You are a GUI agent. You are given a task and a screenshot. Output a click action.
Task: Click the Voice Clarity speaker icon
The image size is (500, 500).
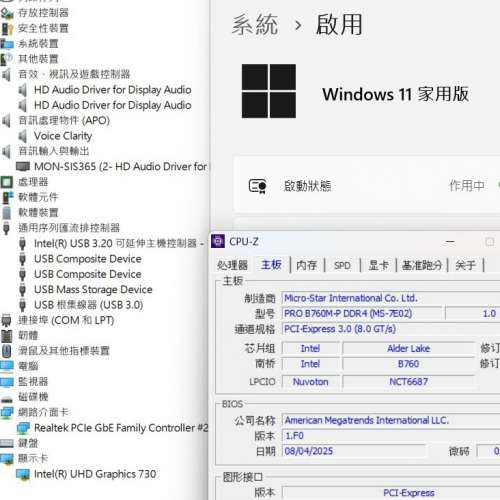pyautogui.click(x=23, y=136)
